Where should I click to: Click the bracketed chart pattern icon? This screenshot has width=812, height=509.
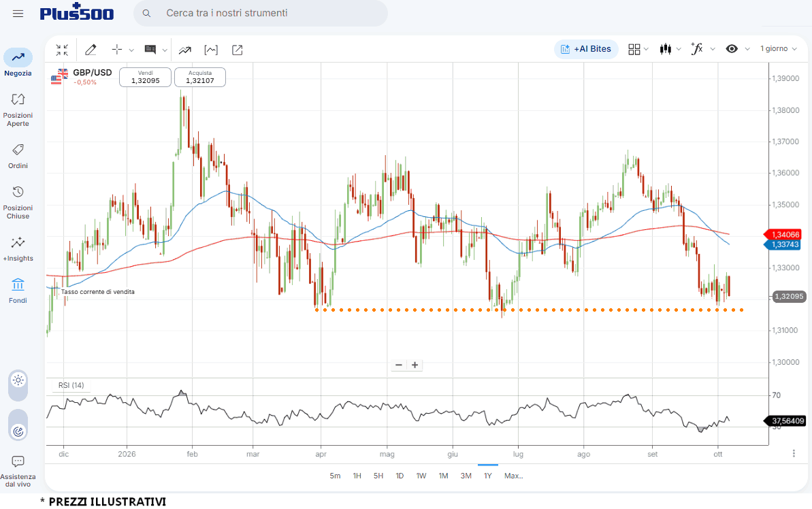pyautogui.click(x=211, y=50)
